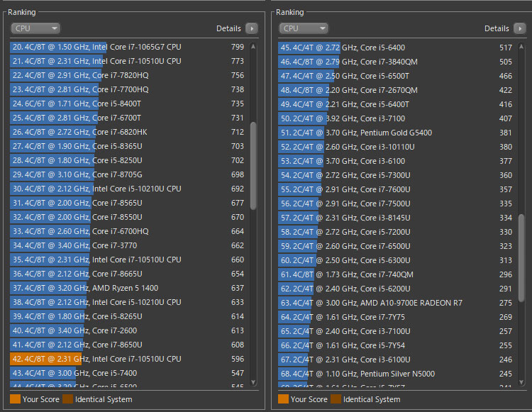The image size is (532, 412).
Task: Select rank 49 Core i5-6400T row
Action: click(397, 104)
